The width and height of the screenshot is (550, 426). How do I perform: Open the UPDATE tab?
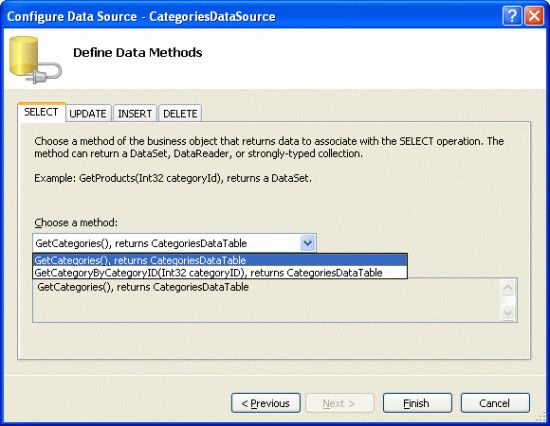coord(88,114)
